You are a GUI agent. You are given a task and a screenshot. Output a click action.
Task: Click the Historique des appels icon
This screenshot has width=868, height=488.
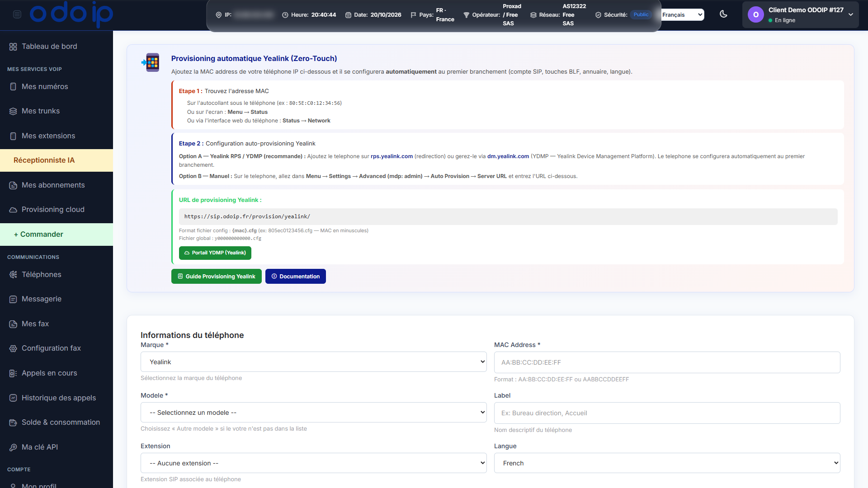point(13,398)
